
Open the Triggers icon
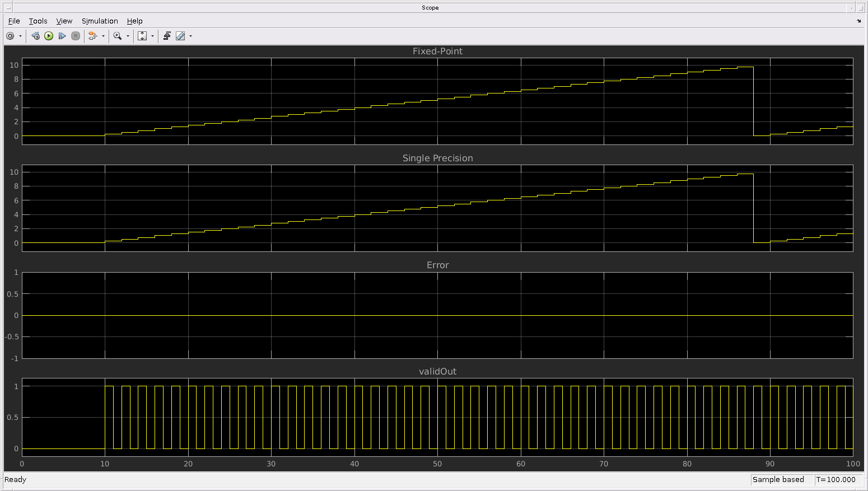tap(167, 36)
